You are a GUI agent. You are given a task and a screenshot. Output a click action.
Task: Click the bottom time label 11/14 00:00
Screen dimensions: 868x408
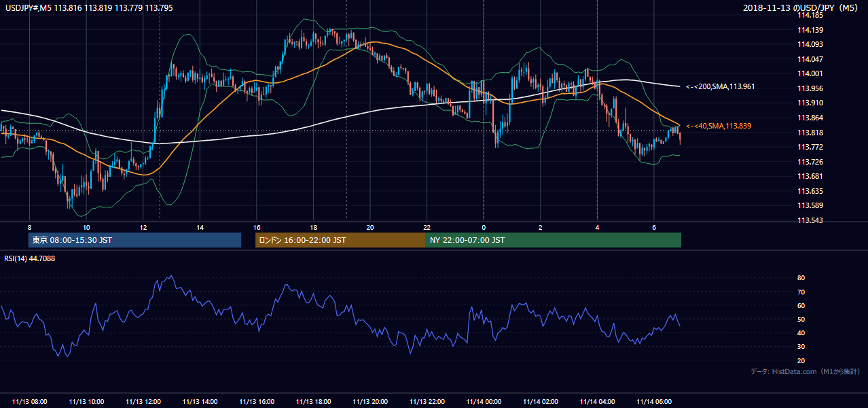point(484,402)
